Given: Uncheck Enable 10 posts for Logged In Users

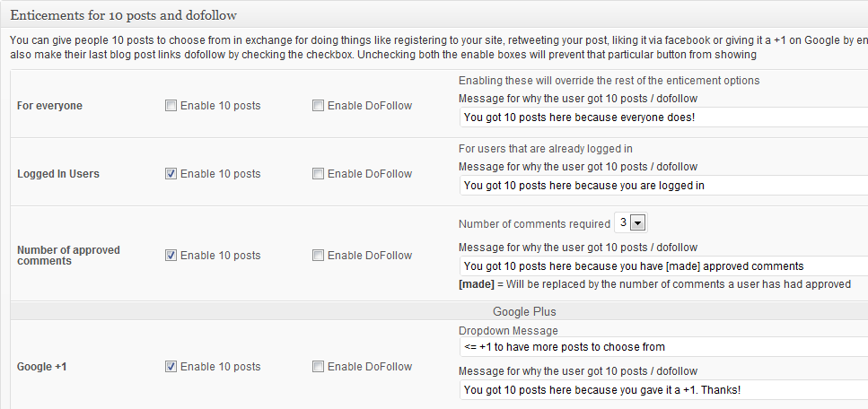Looking at the screenshot, I should 171,174.
